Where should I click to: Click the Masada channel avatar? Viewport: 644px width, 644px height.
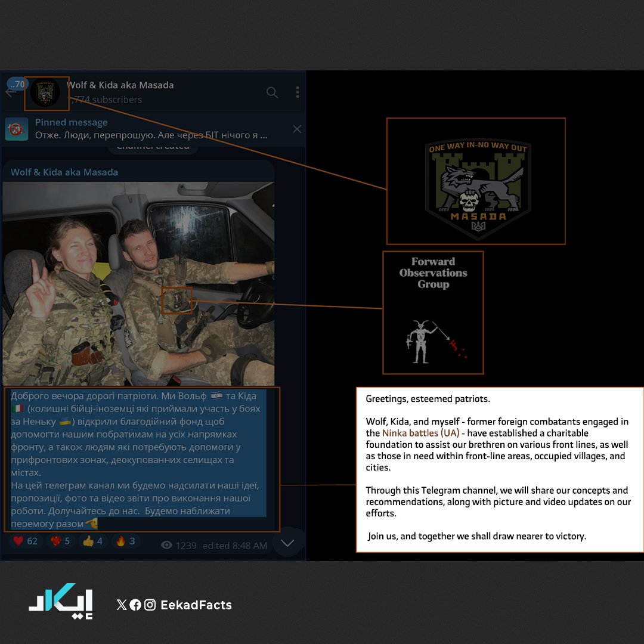(45, 92)
